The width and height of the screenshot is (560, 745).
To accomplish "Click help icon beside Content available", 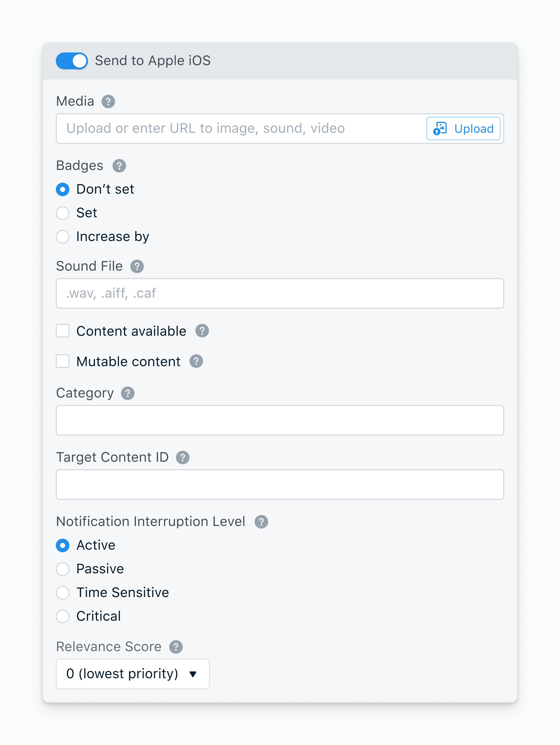I will (202, 331).
